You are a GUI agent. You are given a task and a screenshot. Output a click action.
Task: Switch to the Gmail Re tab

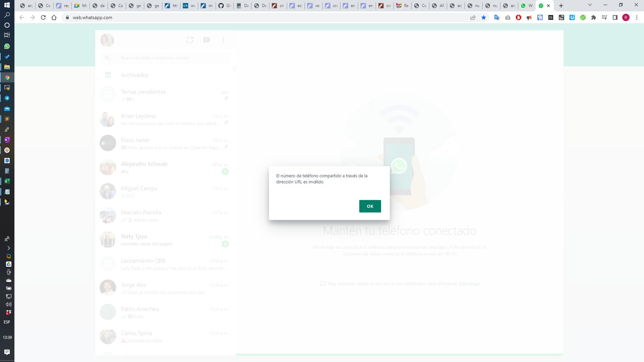pos(402,6)
